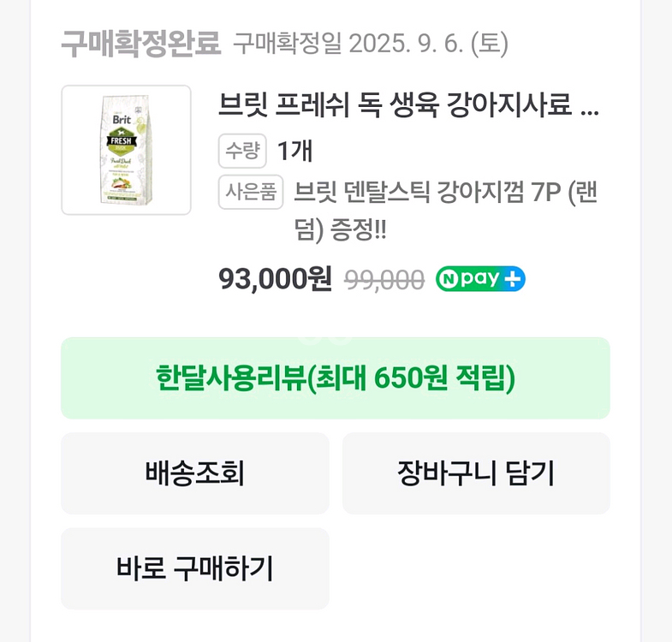This screenshot has width=672, height=642.
Task: Click the crossed-out 99,000 original price
Action: point(384,280)
